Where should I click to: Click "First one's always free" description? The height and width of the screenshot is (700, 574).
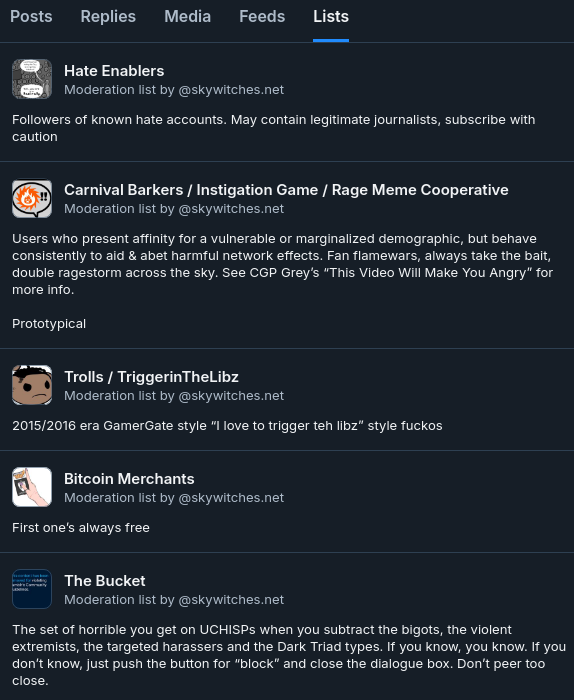[81, 528]
